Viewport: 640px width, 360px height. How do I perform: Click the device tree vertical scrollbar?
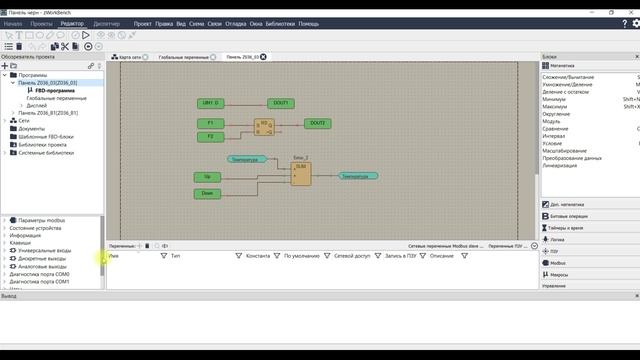click(102, 247)
